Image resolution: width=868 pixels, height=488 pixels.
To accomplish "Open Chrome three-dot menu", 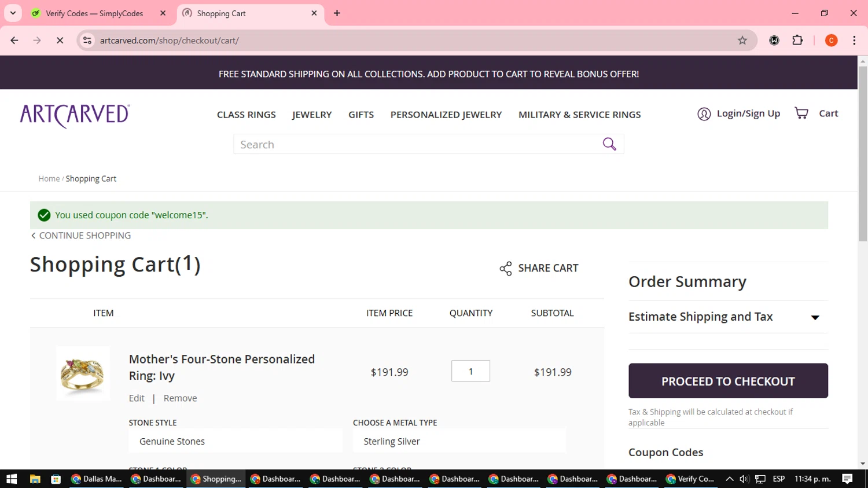I will coord(854,41).
